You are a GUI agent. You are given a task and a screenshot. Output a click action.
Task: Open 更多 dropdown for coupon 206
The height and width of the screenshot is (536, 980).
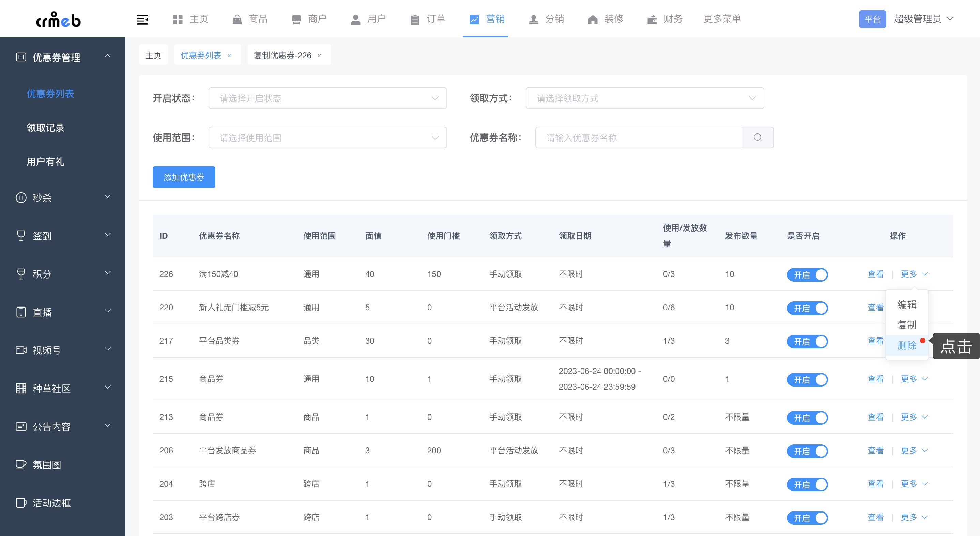tap(914, 451)
